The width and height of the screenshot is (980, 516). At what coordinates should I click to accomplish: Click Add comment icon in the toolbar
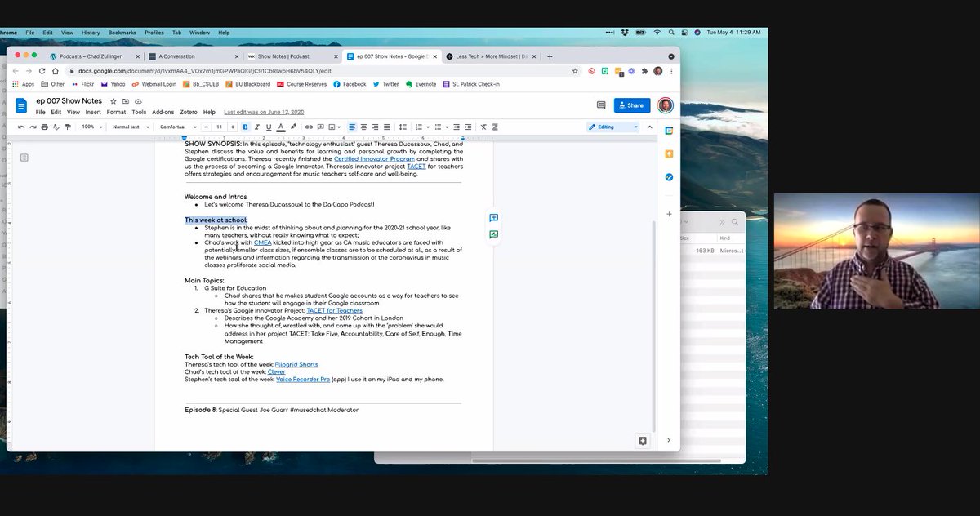(320, 127)
